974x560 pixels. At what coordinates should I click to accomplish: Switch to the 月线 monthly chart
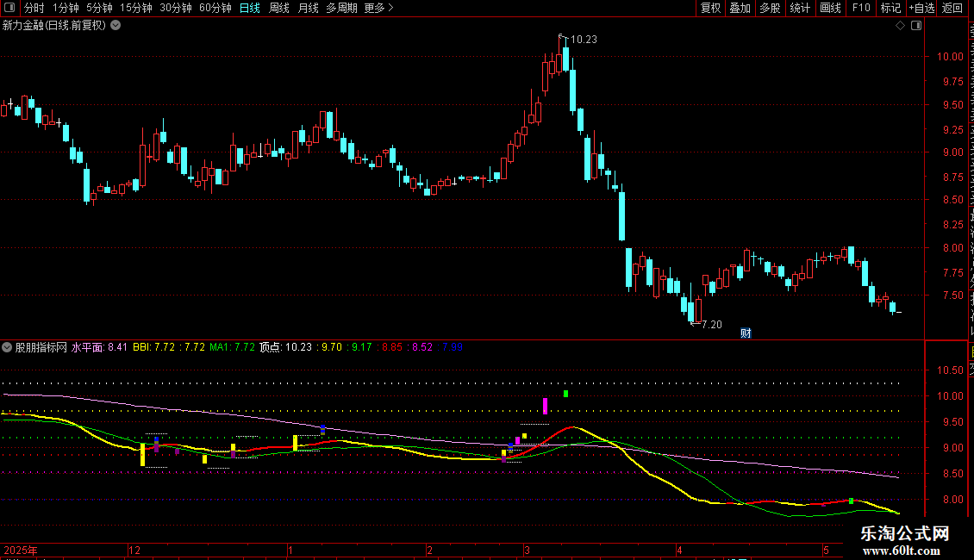[x=308, y=8]
